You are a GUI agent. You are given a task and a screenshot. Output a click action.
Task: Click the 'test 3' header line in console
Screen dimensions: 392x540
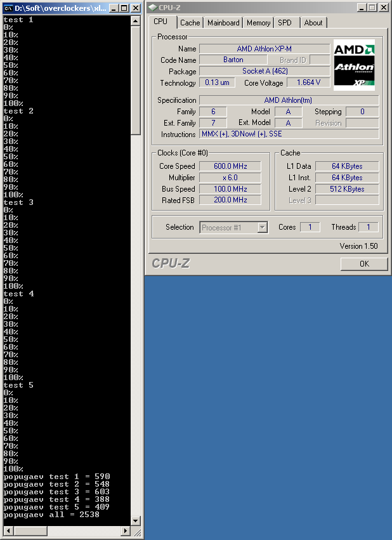[x=18, y=202]
